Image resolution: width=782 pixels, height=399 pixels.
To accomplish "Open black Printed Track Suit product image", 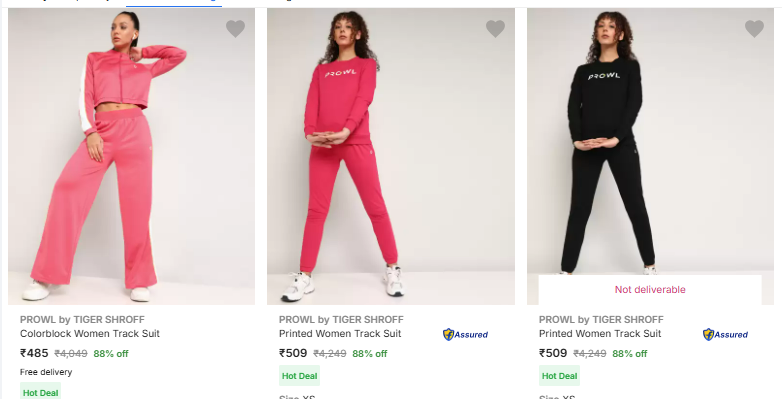I will [x=650, y=141].
